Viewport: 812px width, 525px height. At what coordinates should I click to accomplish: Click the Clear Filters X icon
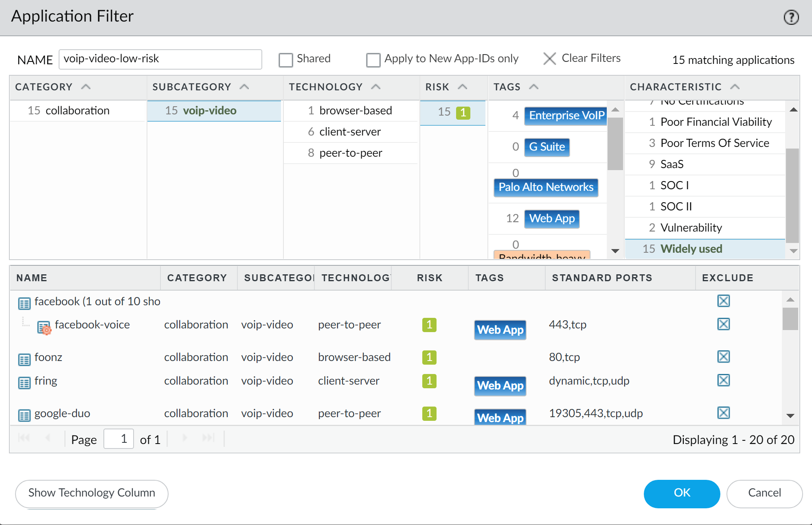click(549, 59)
